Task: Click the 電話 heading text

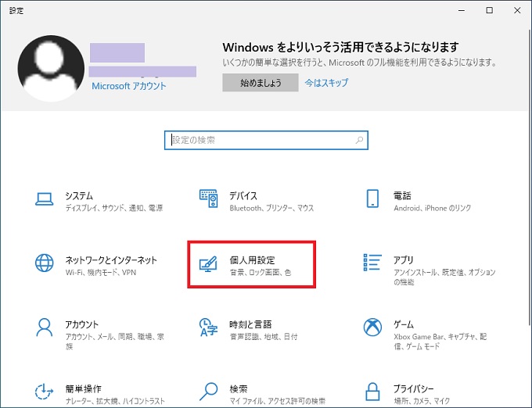Action: (x=402, y=196)
